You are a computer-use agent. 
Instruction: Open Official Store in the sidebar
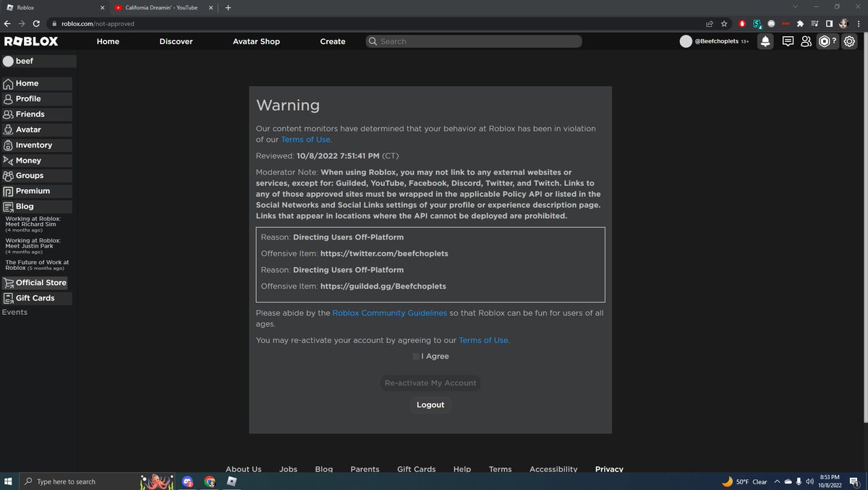tap(36, 282)
